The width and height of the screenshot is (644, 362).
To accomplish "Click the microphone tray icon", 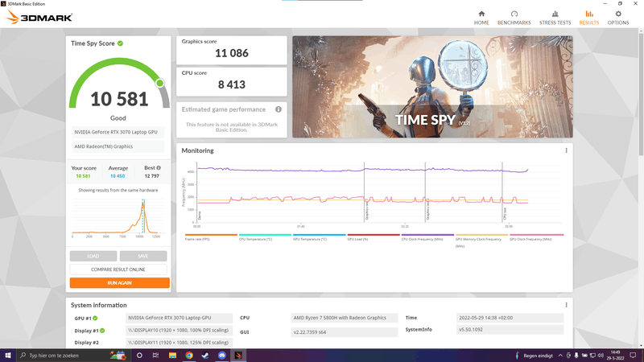I will click(576, 356).
